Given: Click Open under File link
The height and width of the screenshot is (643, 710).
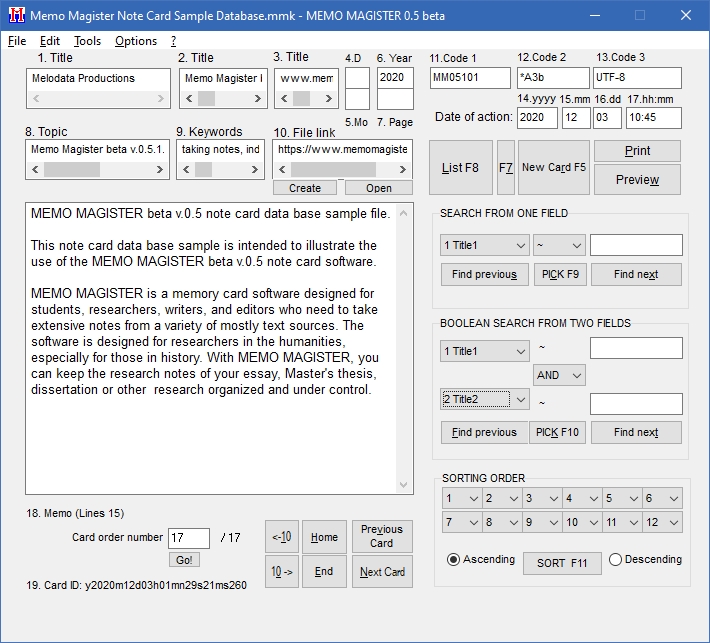Looking at the screenshot, I should pos(379,188).
